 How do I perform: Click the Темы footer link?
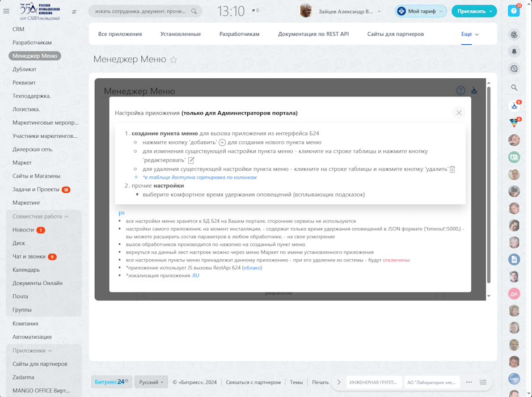(296, 382)
